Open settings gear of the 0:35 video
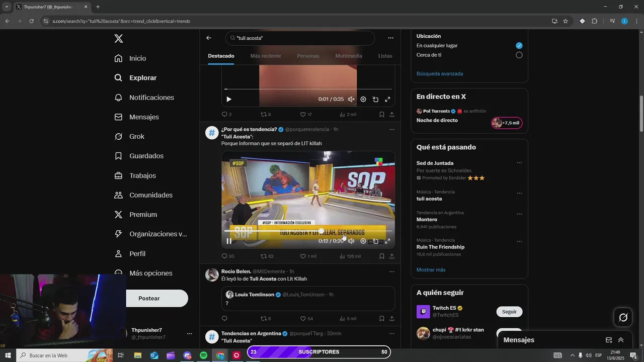The image size is (644, 362). click(x=363, y=100)
